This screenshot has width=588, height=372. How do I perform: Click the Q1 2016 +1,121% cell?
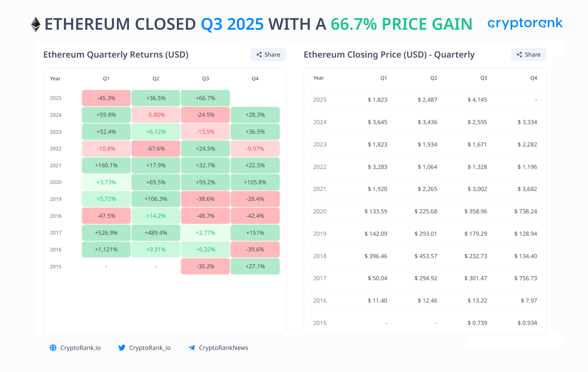[x=106, y=249]
